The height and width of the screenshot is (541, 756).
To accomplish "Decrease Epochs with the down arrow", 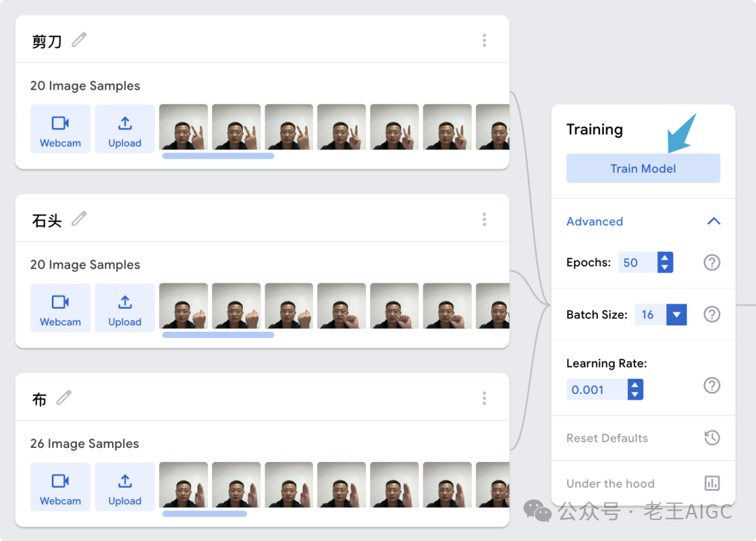I will pyautogui.click(x=665, y=267).
